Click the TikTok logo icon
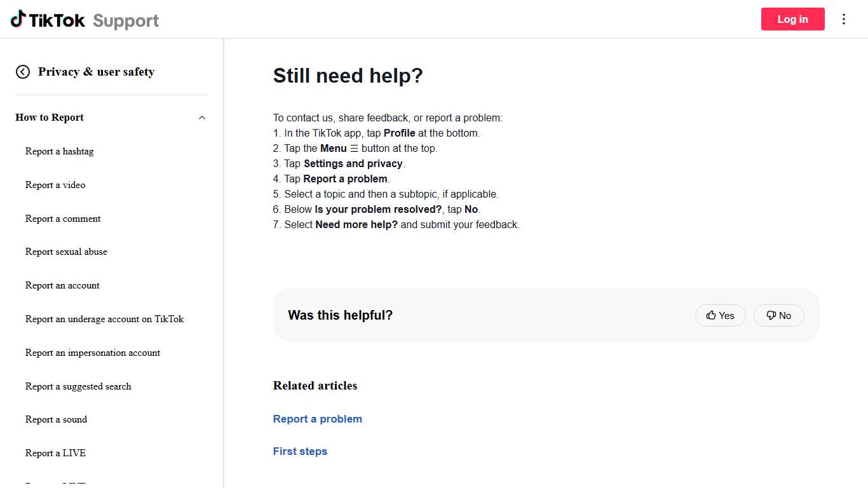 (18, 19)
